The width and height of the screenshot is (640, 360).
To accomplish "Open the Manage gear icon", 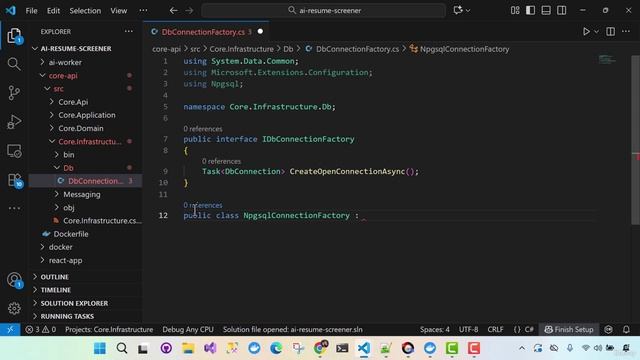I will pyautogui.click(x=14, y=308).
